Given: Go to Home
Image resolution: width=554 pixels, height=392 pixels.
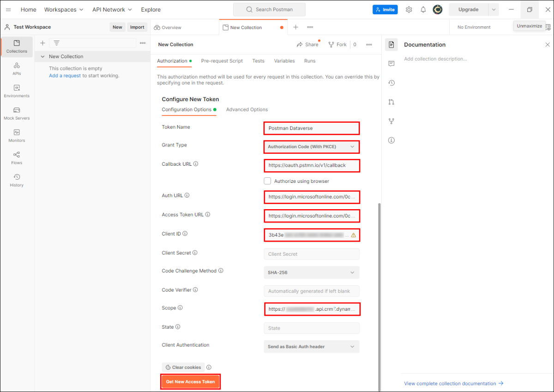Looking at the screenshot, I should 28,10.
